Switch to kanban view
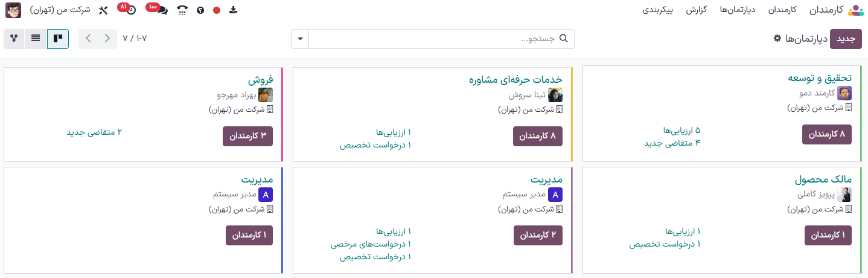This screenshot has height=278, width=868. click(58, 39)
